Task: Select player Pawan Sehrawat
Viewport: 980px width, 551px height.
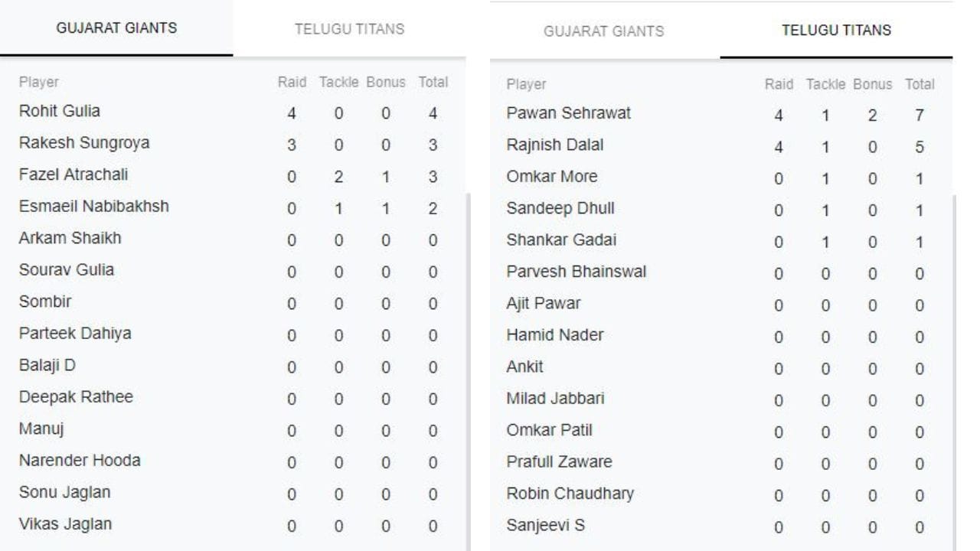Action: tap(568, 113)
